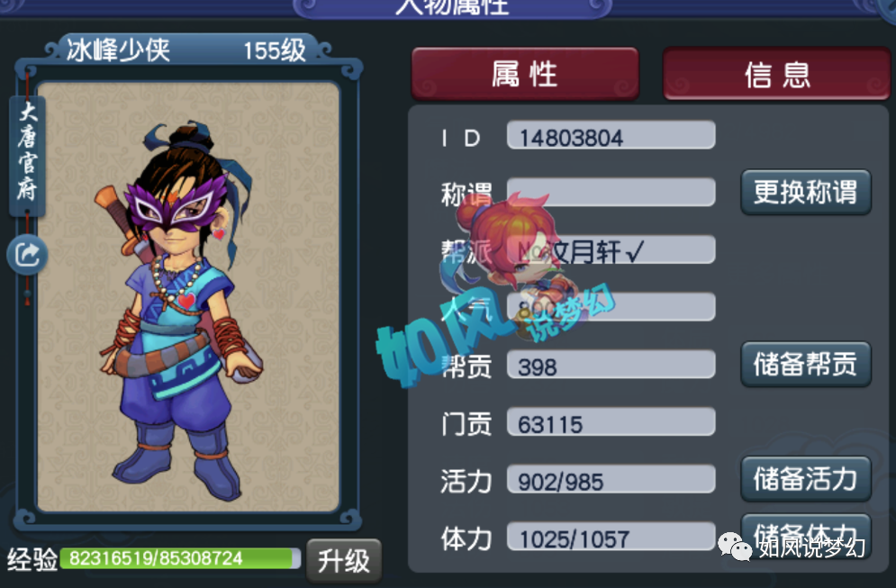Click the 储备帮贡 button
This screenshot has width=896, height=588.
click(x=806, y=364)
